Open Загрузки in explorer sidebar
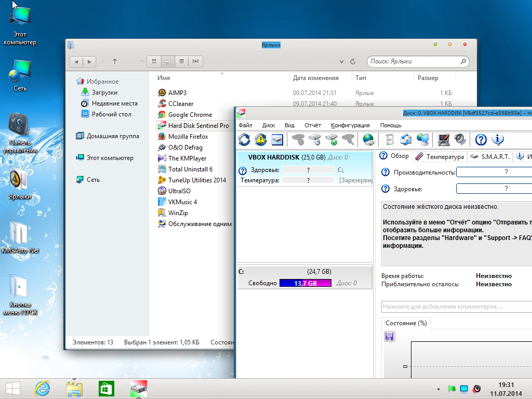Screen dimensions: 532x399 [99, 92]
